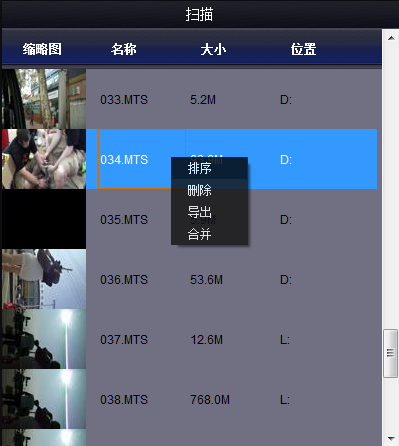
Task: Click the scrollbar down arrow
Action: [x=391, y=438]
